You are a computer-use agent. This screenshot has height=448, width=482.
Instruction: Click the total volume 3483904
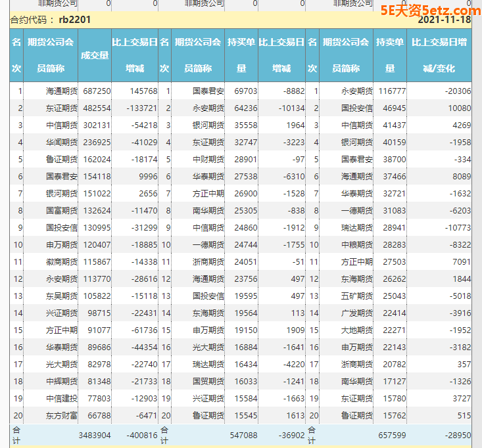95,435
